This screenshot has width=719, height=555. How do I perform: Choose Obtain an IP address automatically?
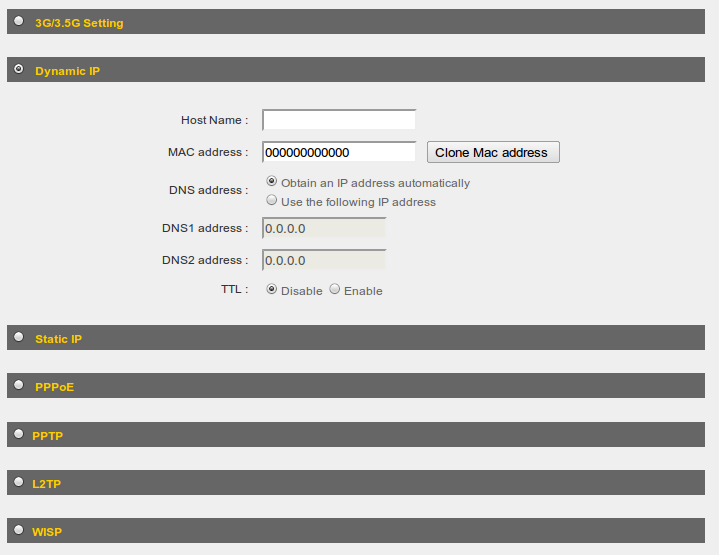pyautogui.click(x=271, y=181)
